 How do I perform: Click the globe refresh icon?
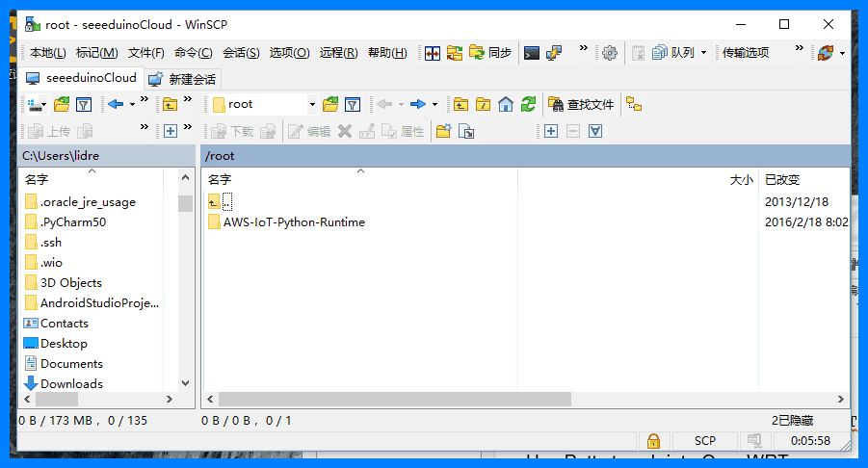point(826,53)
